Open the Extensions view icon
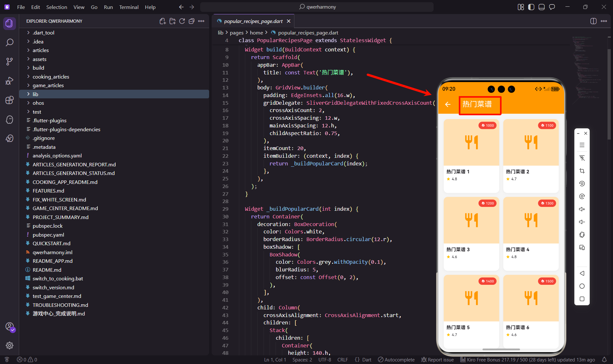Image resolution: width=613 pixels, height=364 pixels. (10, 100)
